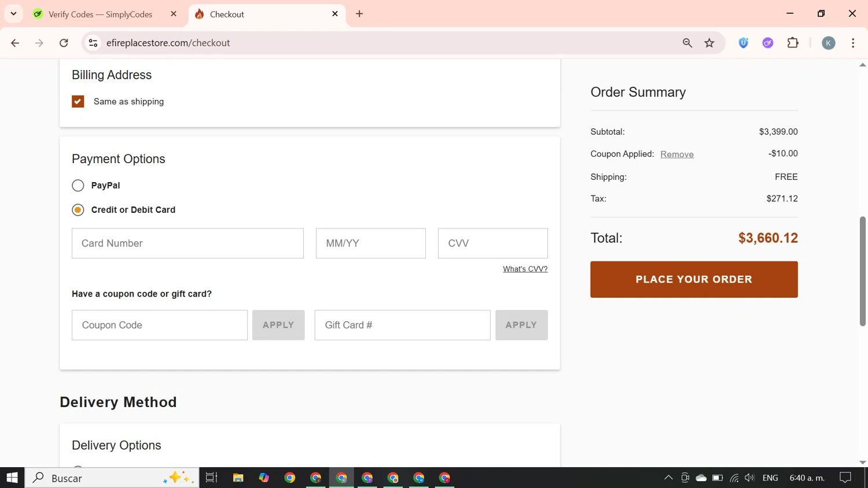Open Task View in taskbar
Viewport: 868px width, 488px height.
pyautogui.click(x=211, y=478)
